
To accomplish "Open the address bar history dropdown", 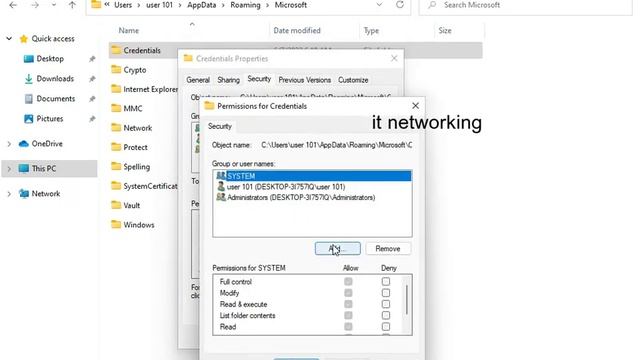I will (379, 5).
